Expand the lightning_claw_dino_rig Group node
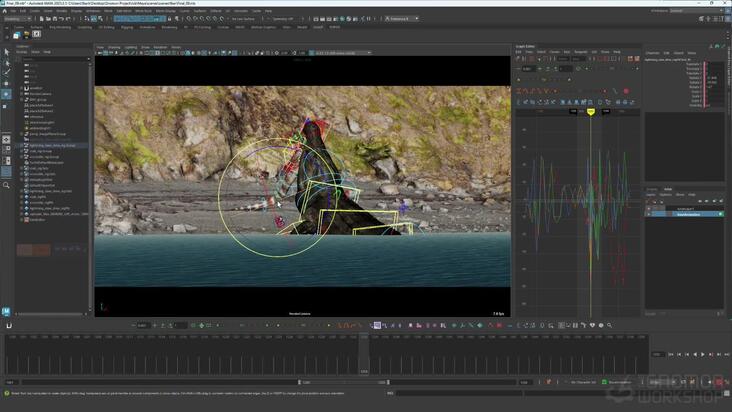This screenshot has height=412, width=732. click(x=21, y=146)
